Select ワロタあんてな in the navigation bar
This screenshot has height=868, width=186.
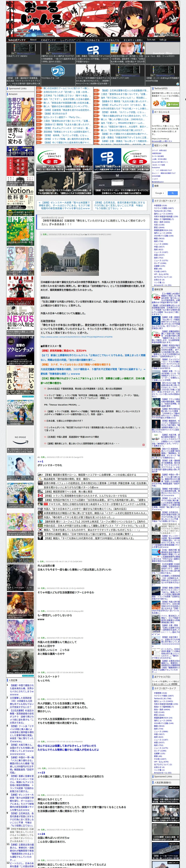click(x=92, y=40)
